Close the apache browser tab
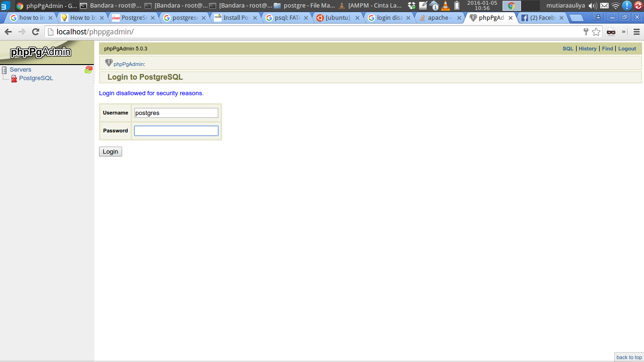 459,18
